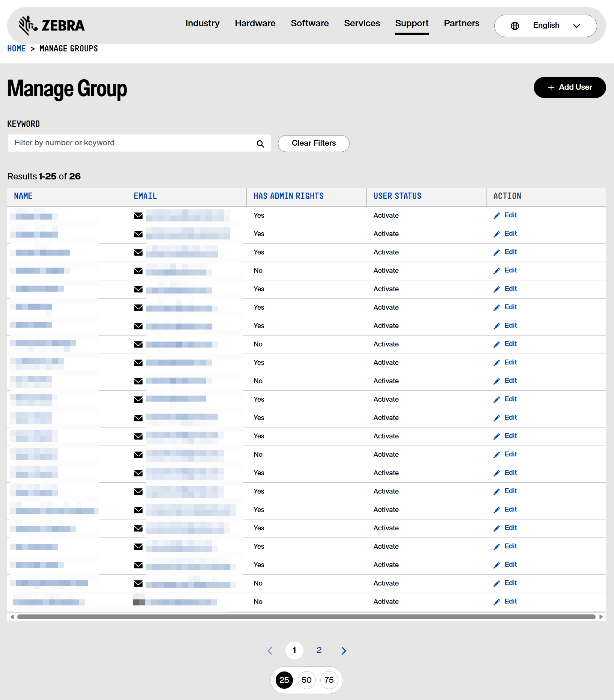Screen dimensions: 614x700
Task: Select 75 results per page
Action: (329, 680)
